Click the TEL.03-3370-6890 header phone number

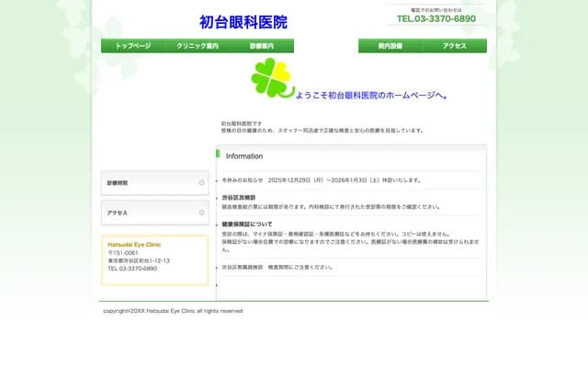tap(435, 18)
